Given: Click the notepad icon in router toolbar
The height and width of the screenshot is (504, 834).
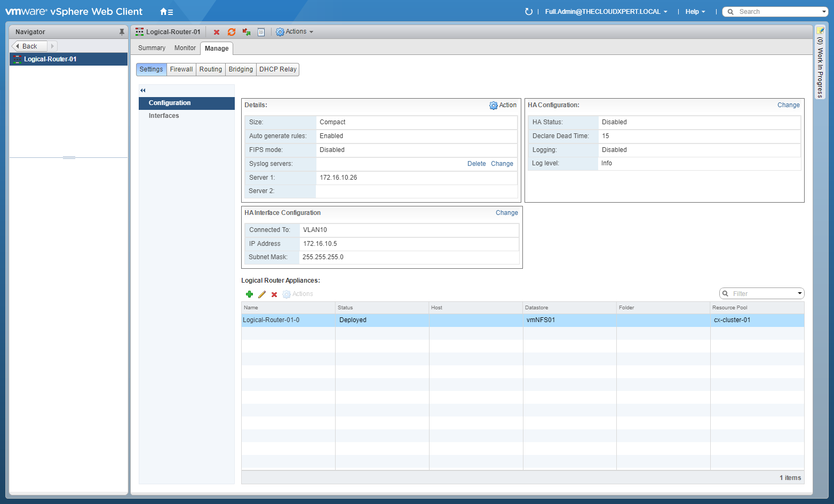Looking at the screenshot, I should coord(261,32).
